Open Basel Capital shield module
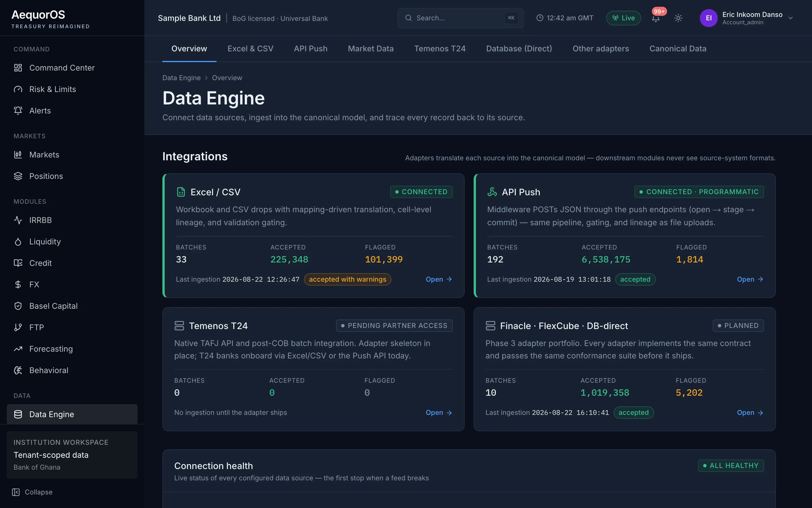The width and height of the screenshot is (812, 508). click(72, 306)
